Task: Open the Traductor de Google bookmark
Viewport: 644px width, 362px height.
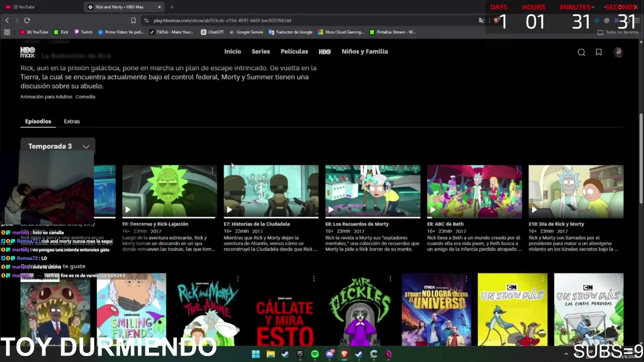Action: click(291, 32)
